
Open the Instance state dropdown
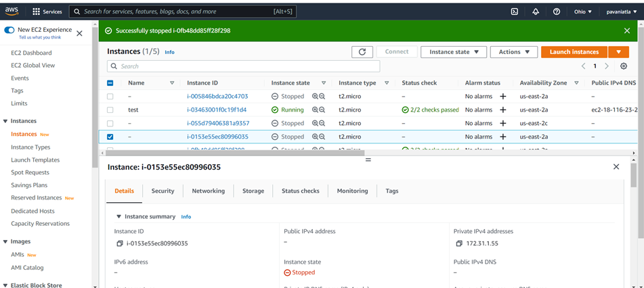point(454,51)
